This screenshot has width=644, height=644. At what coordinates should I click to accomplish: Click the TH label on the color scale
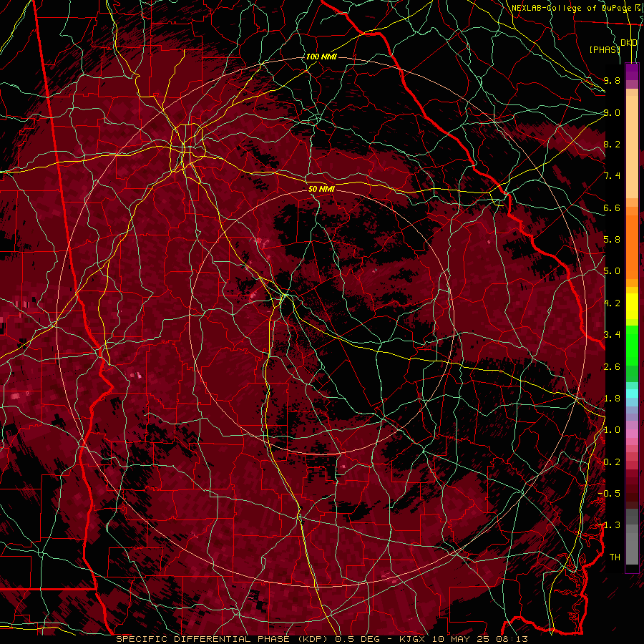point(615,557)
